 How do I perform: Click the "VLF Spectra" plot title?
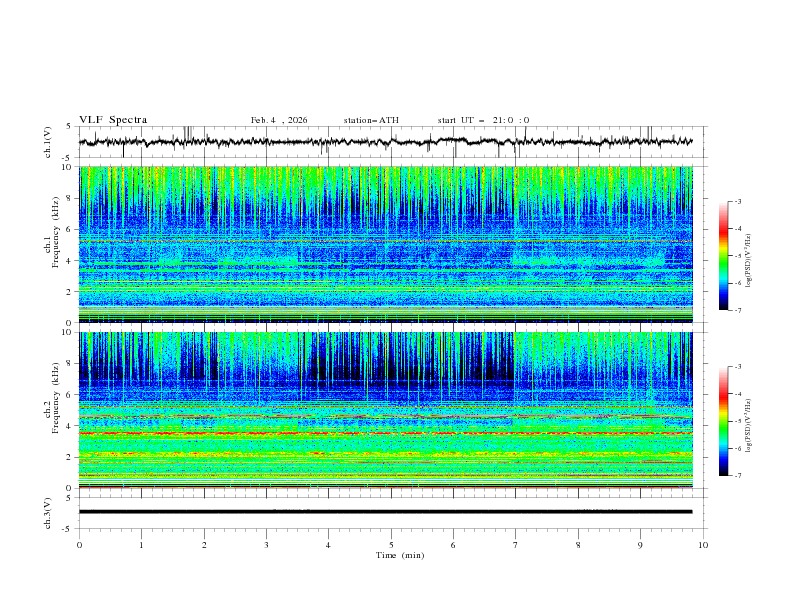[113, 120]
